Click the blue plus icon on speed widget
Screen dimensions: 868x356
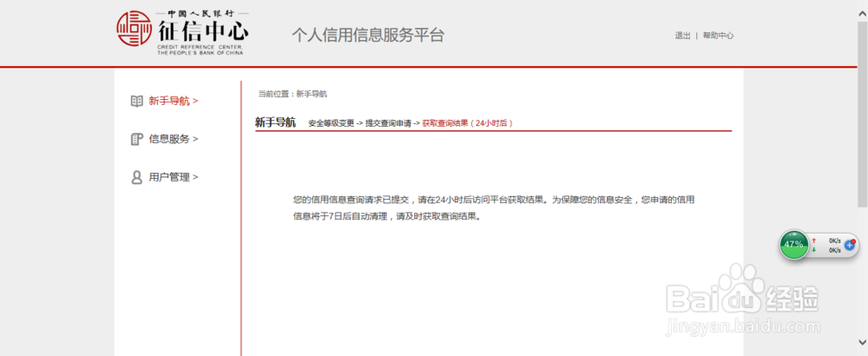coord(851,245)
